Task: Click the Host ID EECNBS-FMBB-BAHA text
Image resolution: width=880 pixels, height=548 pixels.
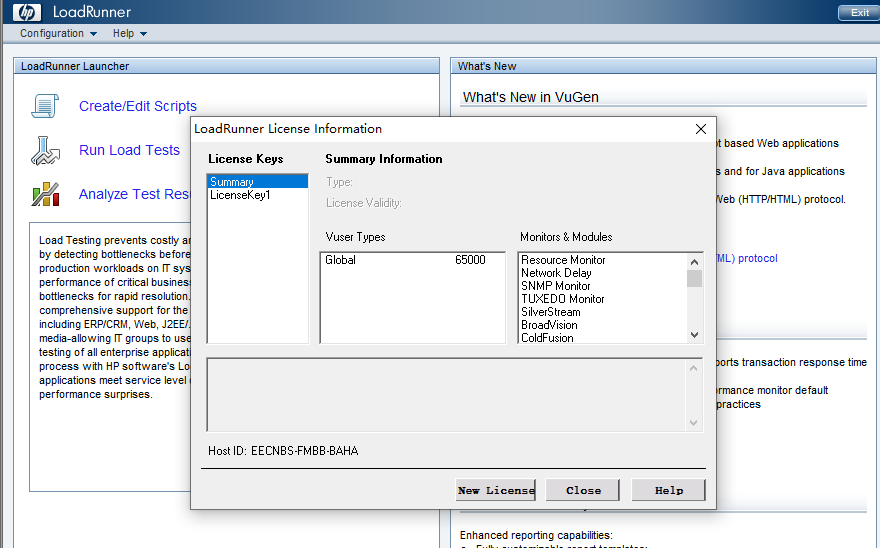Action: click(283, 451)
